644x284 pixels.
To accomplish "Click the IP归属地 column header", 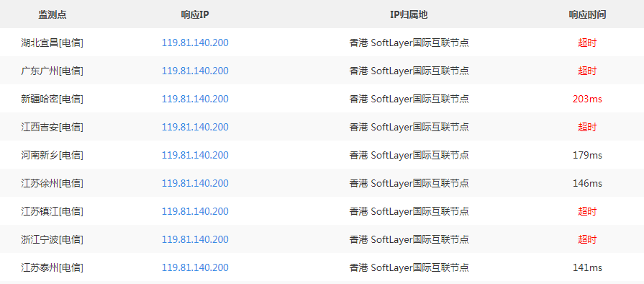I will [x=409, y=15].
